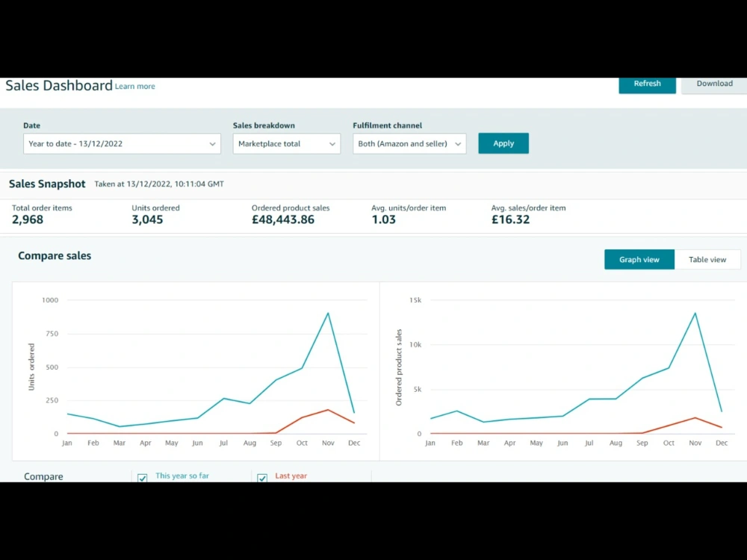Click the Sales Dashboard title

[59, 86]
